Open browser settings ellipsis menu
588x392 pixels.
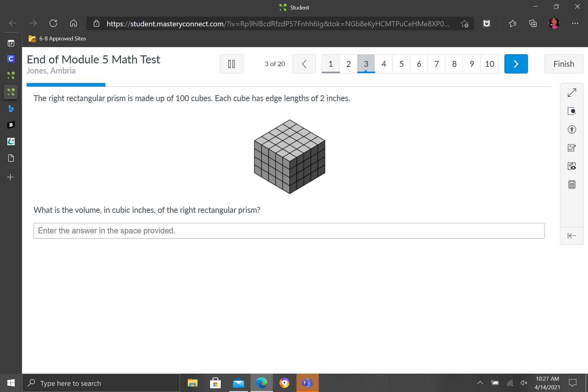(575, 23)
